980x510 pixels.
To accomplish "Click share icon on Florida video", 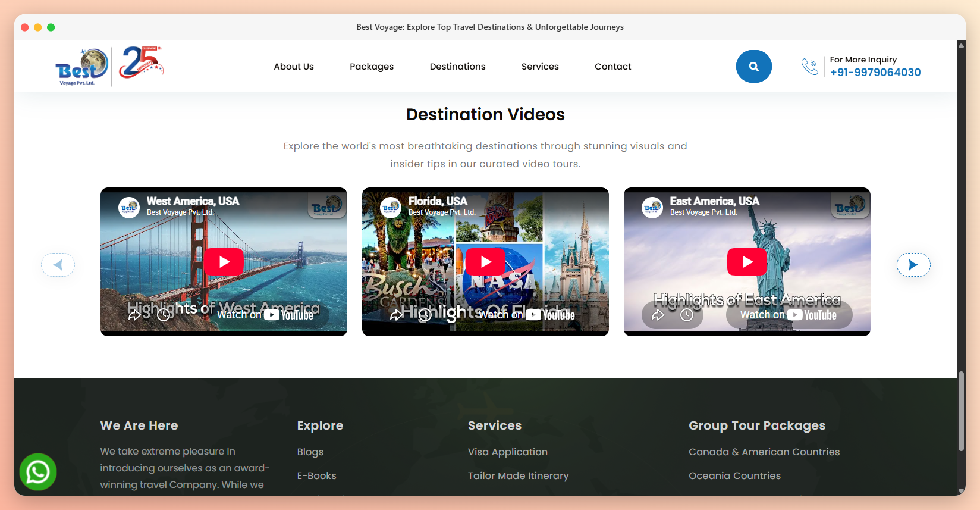I will click(x=396, y=315).
